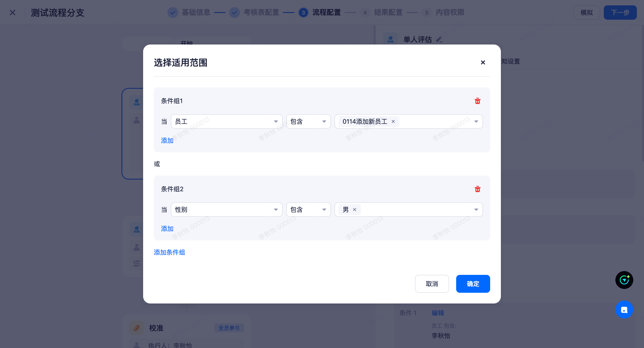The image size is (644, 348).
Task: Go to 考核表配置 step
Action: (x=261, y=13)
